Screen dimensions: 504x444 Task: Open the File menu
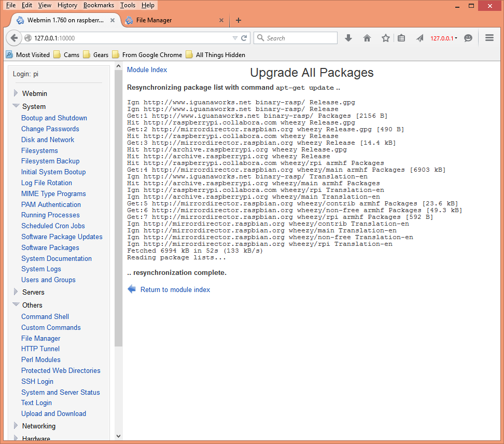click(10, 5)
